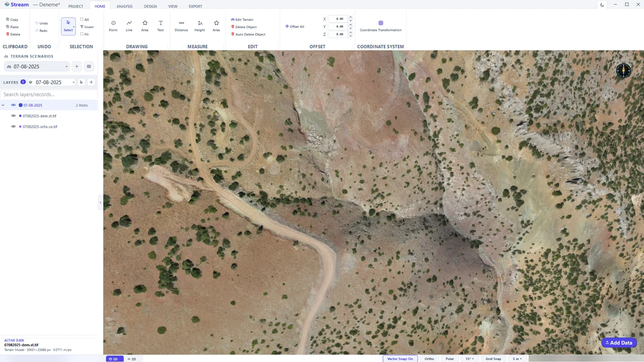644x362 pixels.
Task: Click in Search layers/records field
Action: click(x=49, y=95)
